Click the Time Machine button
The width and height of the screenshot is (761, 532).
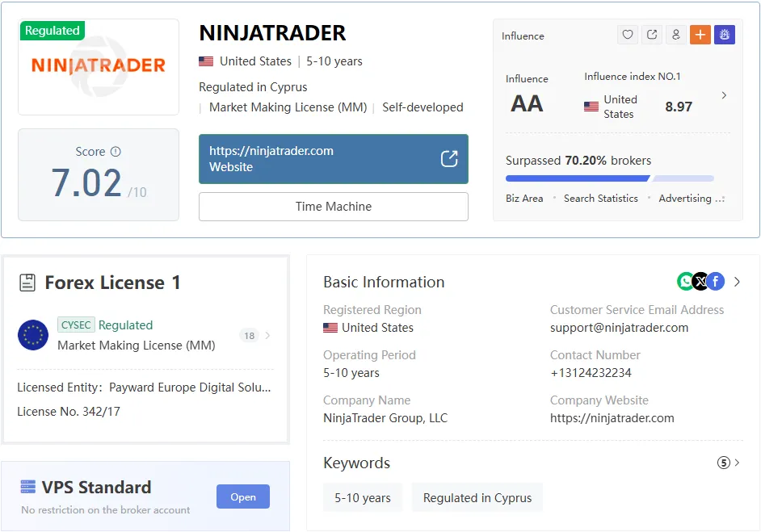click(334, 207)
